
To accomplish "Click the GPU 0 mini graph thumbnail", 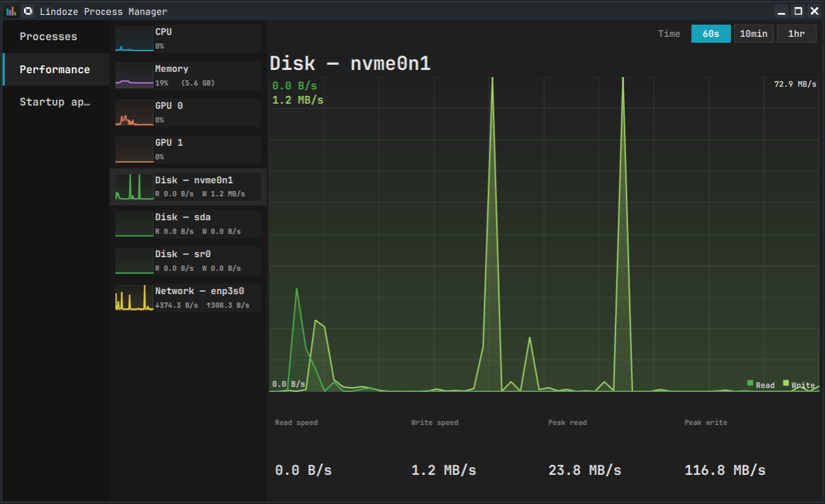I will point(134,113).
